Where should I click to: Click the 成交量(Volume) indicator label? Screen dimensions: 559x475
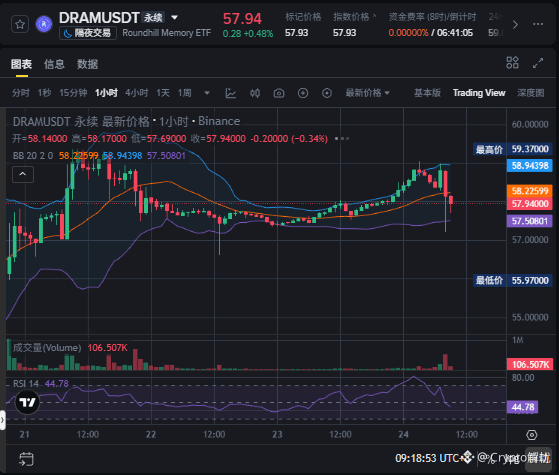click(x=47, y=348)
